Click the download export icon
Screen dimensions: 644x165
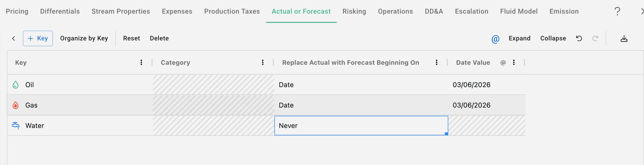coord(624,38)
